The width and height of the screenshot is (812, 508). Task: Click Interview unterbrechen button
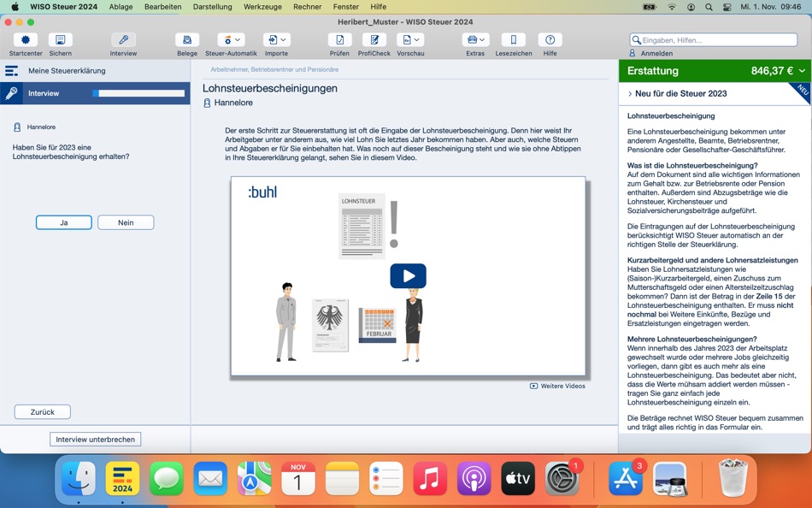point(95,439)
